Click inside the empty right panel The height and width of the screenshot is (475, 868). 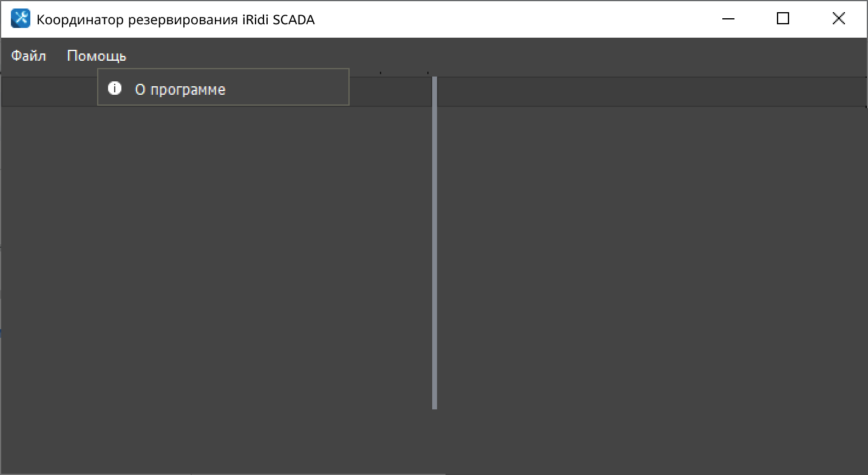pos(651,255)
